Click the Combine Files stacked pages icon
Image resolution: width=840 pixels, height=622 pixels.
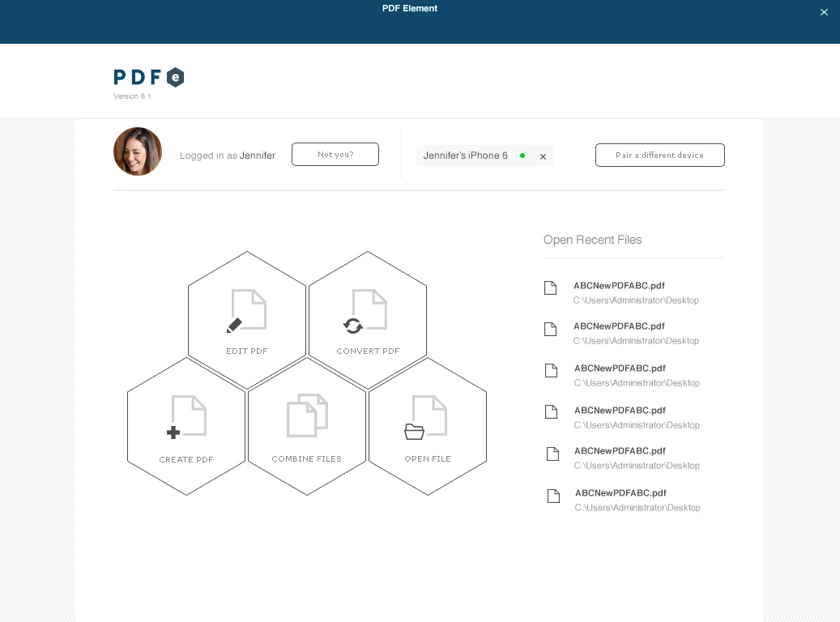click(307, 415)
